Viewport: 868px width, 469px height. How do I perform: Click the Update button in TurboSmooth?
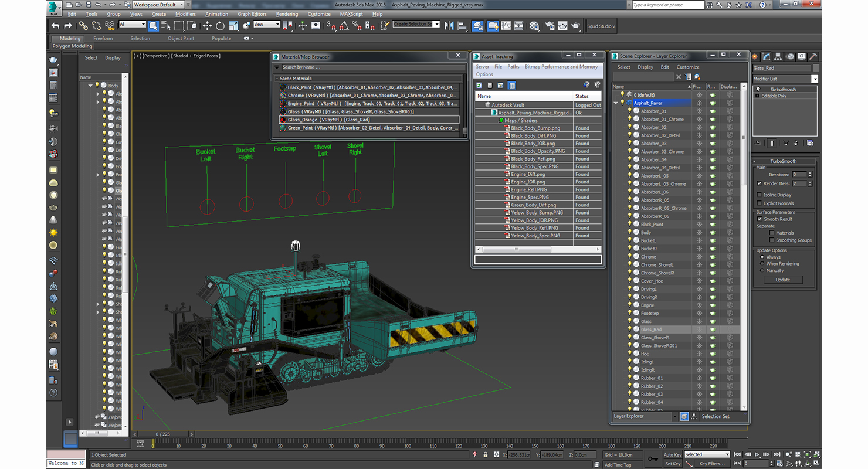(783, 280)
